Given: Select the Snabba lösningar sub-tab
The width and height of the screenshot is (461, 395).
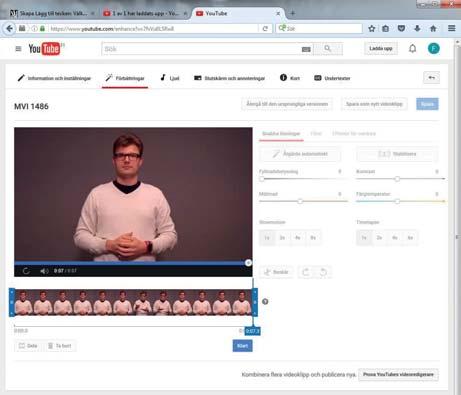Looking at the screenshot, I should click(x=281, y=134).
